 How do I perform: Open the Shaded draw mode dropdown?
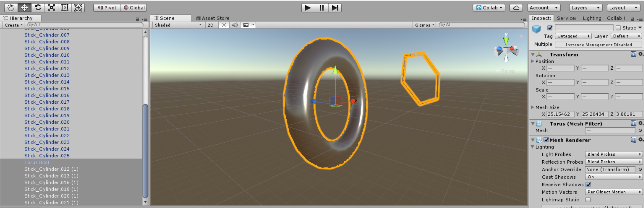(x=178, y=25)
